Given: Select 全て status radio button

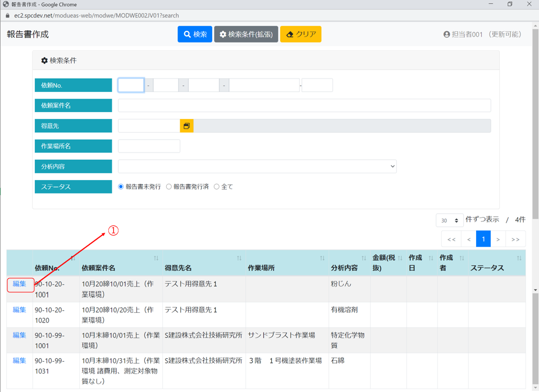Looking at the screenshot, I should pos(217,187).
